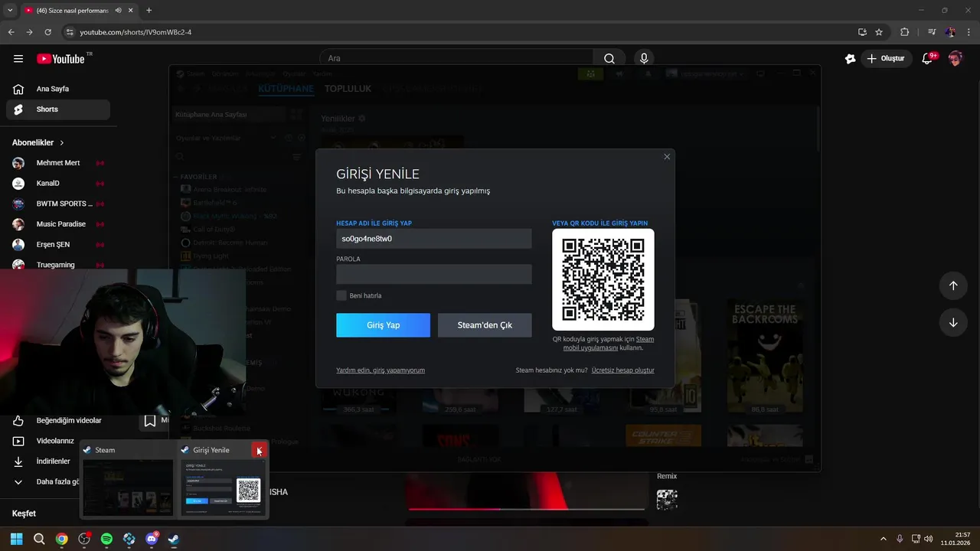Go to previous Short with the up arrow
Viewport: 980px width, 551px height.
pyautogui.click(x=953, y=285)
